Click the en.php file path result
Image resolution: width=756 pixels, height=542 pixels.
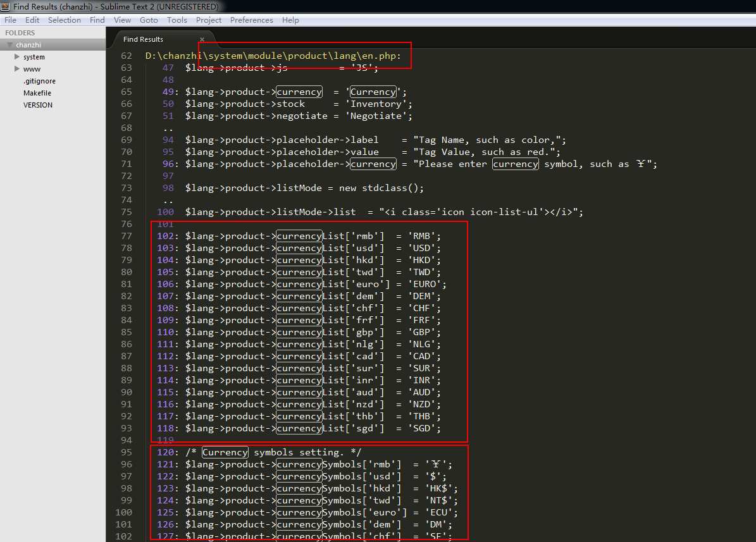[x=273, y=56]
